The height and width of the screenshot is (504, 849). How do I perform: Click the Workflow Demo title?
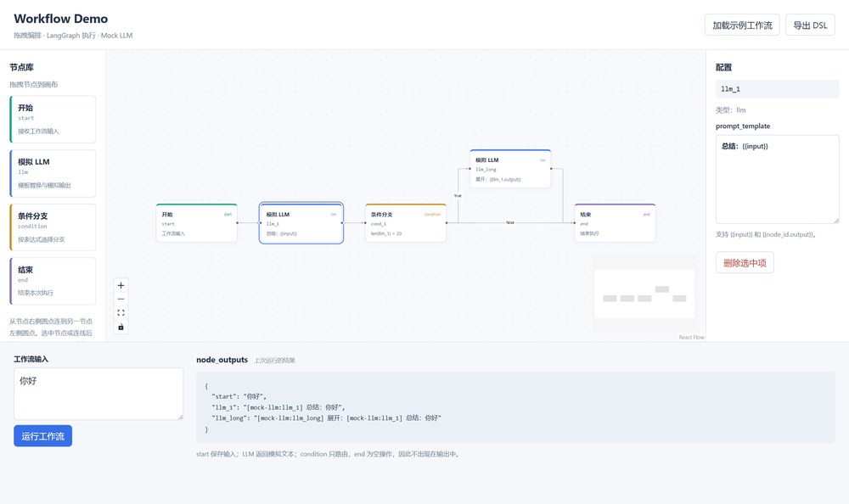click(60, 19)
